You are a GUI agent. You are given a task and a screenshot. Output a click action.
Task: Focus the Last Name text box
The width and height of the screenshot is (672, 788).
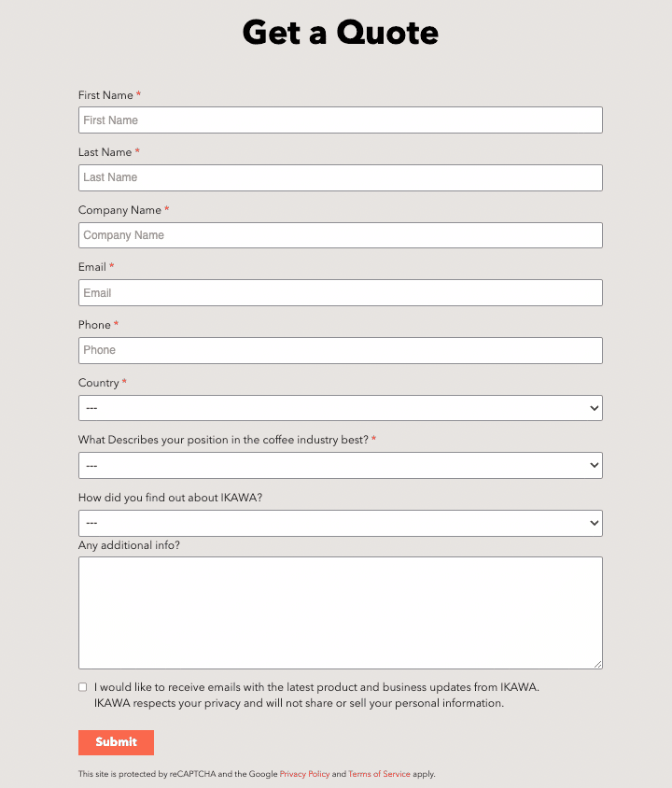[x=340, y=177]
